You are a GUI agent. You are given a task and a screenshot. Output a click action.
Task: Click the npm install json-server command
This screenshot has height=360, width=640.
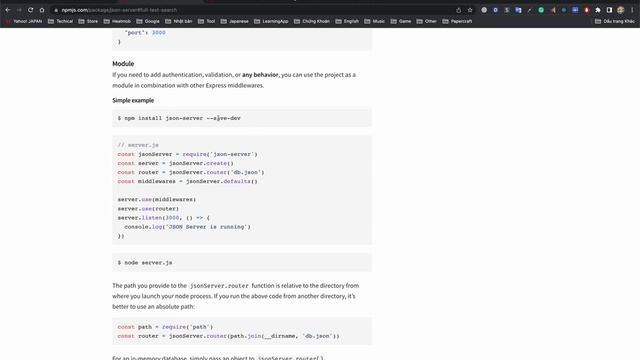click(179, 118)
